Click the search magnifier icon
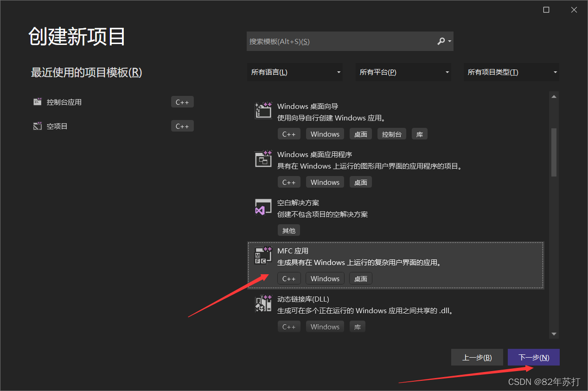The width and height of the screenshot is (588, 391). [441, 41]
